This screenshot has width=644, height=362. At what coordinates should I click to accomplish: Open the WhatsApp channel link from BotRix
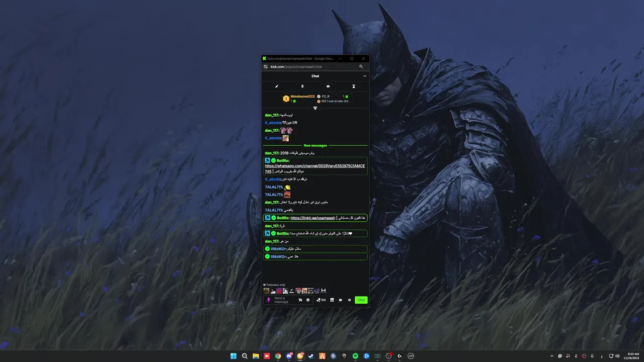(x=315, y=165)
